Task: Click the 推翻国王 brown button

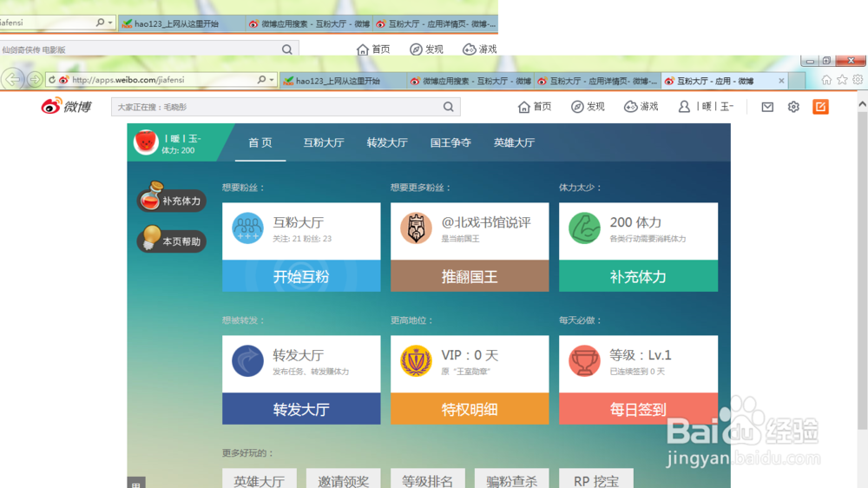Action: (470, 276)
